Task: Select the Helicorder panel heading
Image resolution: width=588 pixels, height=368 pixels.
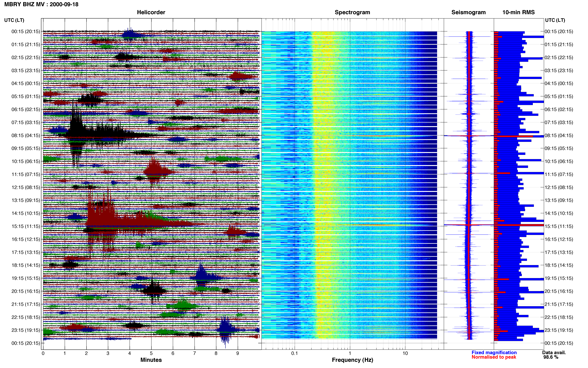Action: 151,12
